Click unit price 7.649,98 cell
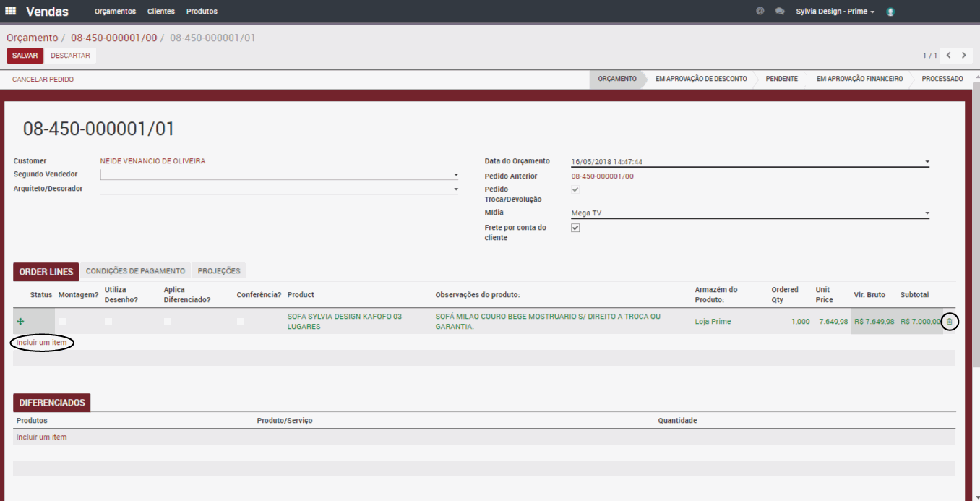This screenshot has width=980, height=501. coord(833,322)
